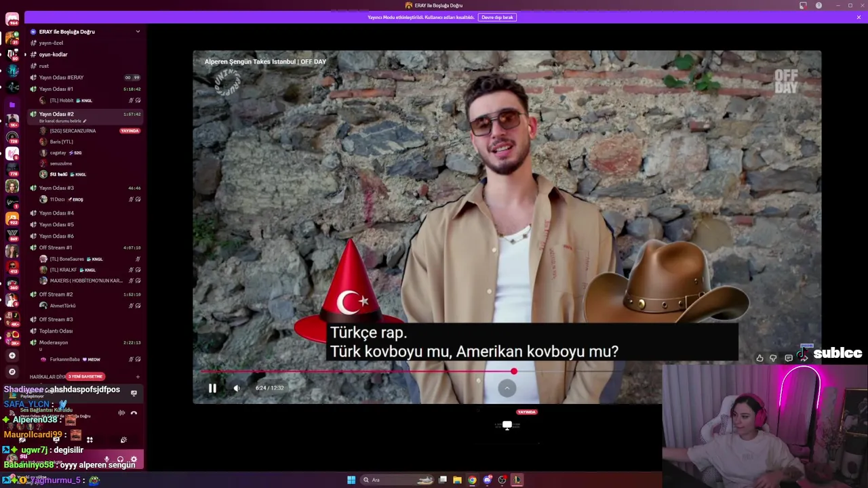Join Off Stream #2 voice channel
The image size is (868, 488).
[85, 294]
